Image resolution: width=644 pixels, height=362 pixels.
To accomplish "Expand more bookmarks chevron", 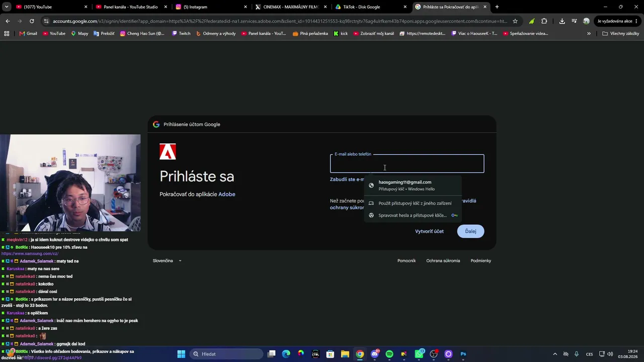I will [x=589, y=34].
